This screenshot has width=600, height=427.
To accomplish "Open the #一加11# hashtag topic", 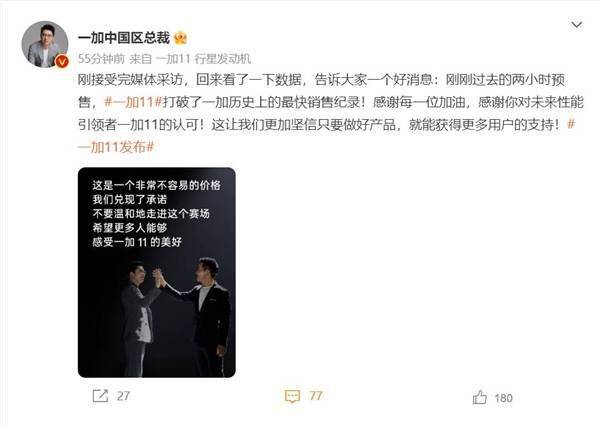I will pyautogui.click(x=134, y=102).
